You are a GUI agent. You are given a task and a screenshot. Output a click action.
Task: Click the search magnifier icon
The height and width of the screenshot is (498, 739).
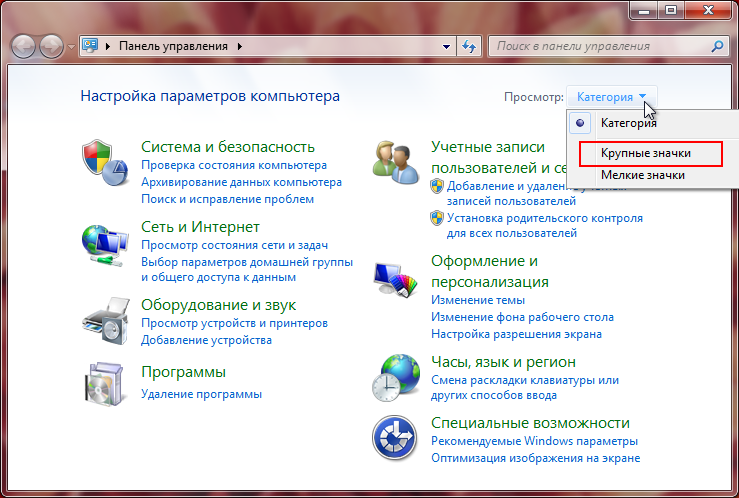click(717, 46)
